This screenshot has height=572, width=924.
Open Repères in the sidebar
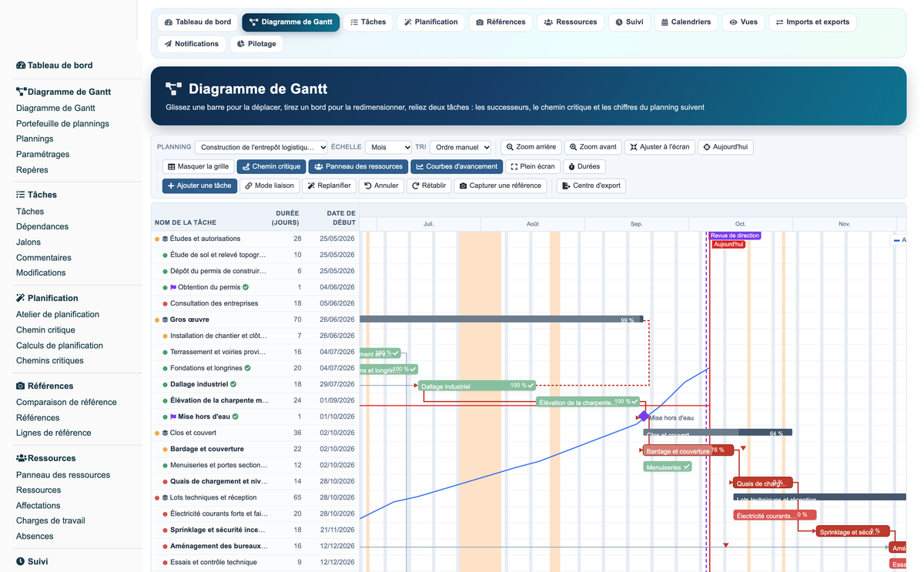point(32,169)
